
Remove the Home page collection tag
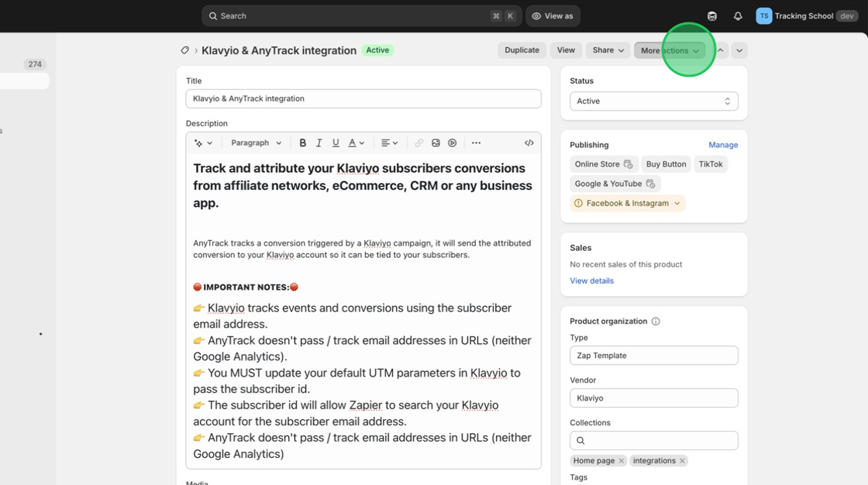coord(622,461)
